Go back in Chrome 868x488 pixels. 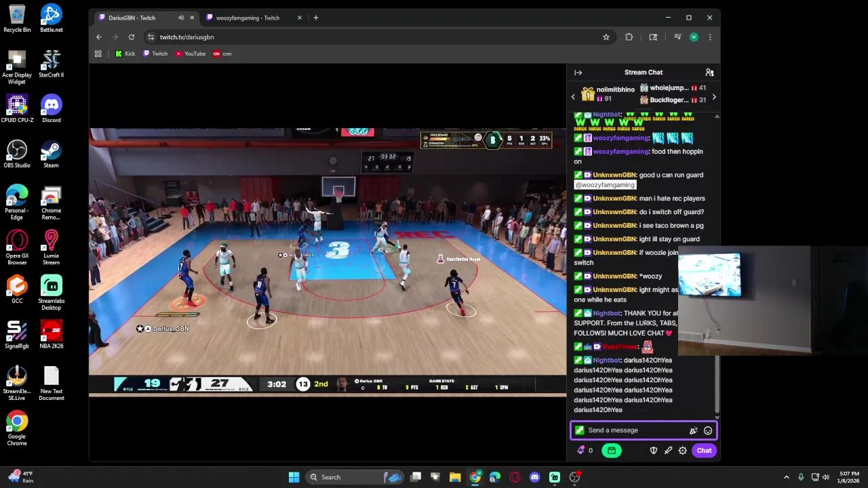(99, 37)
